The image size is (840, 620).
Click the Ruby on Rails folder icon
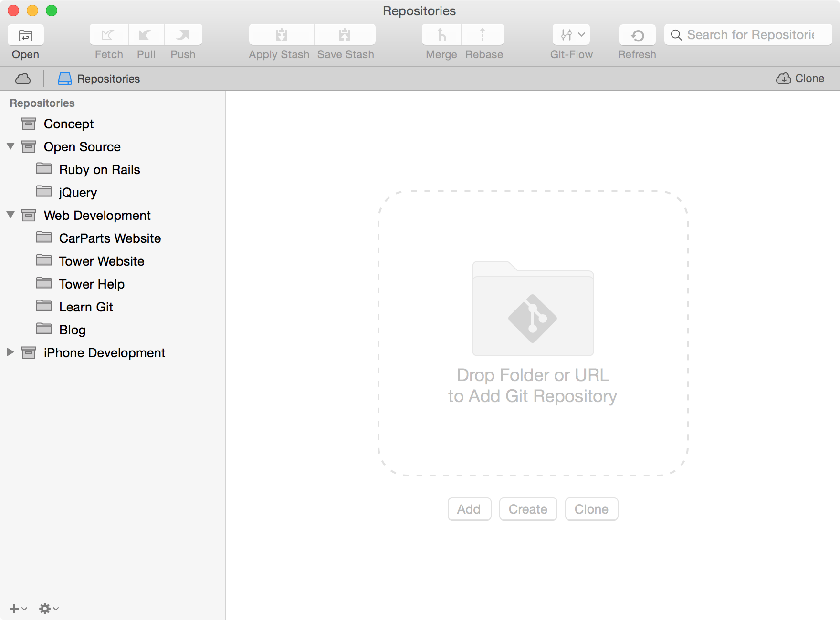[x=44, y=168]
